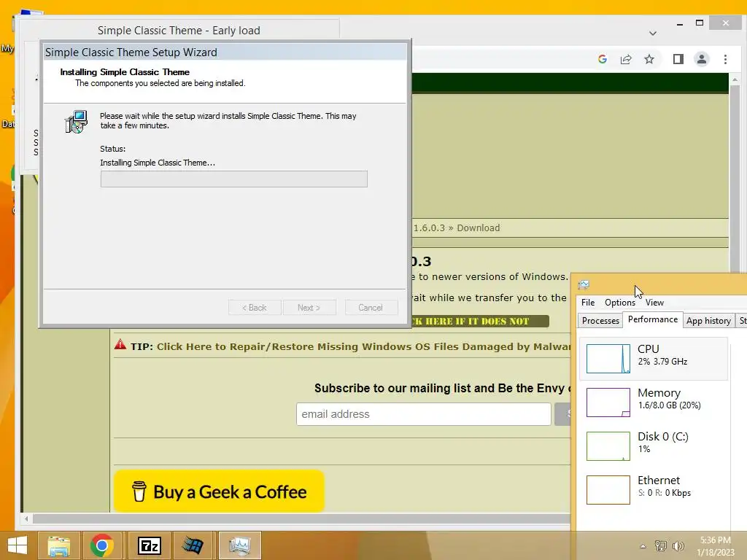Click the setup wizard installer icon
This screenshot has height=560, width=747.
tap(76, 122)
